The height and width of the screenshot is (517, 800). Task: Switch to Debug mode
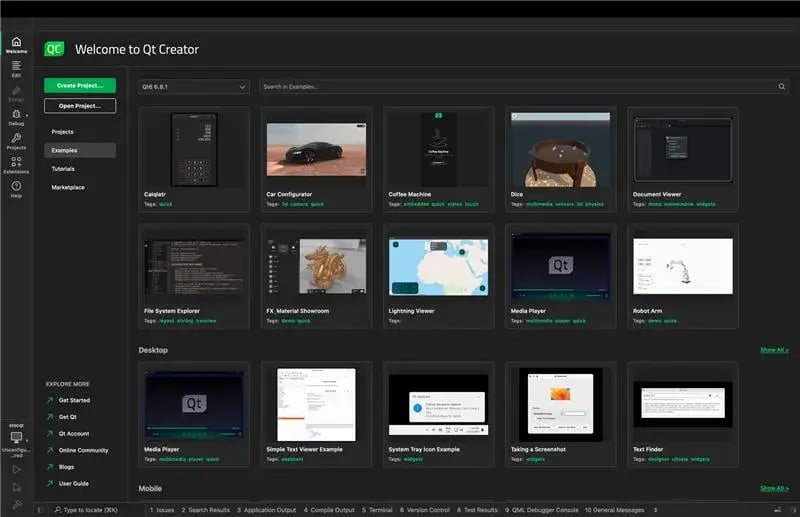click(x=16, y=117)
